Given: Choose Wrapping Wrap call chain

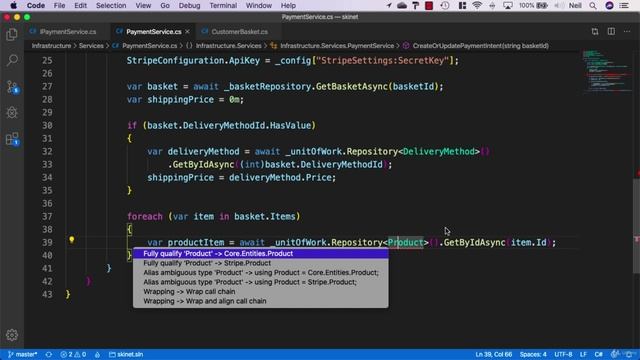Looking at the screenshot, I should 261,291.
